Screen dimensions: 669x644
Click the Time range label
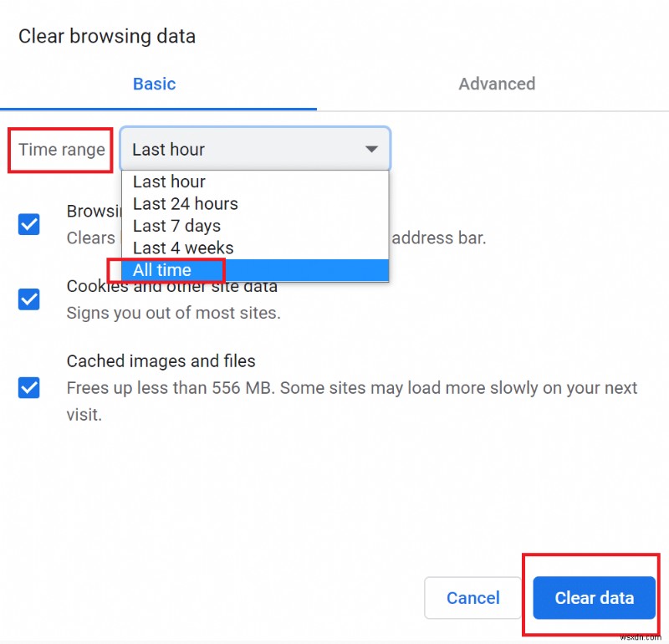pos(62,150)
